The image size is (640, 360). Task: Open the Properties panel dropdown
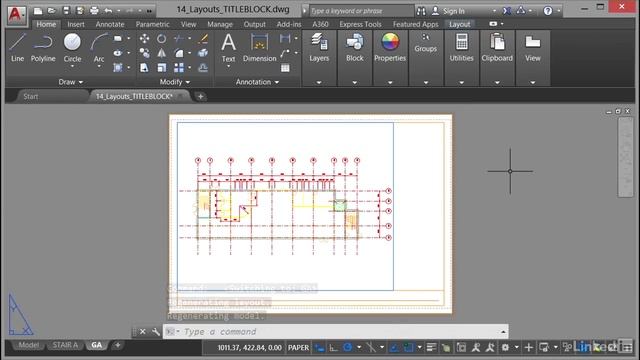tap(390, 82)
